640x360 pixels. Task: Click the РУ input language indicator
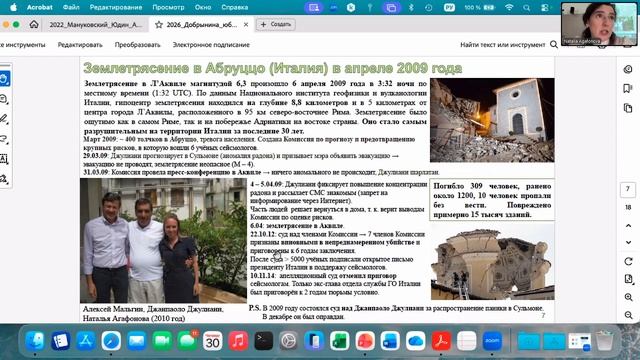point(449,7)
